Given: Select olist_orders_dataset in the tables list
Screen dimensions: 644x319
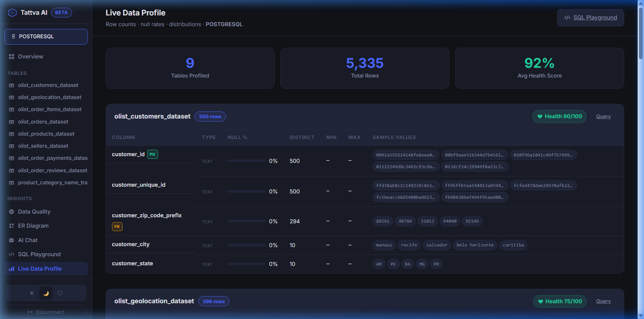Looking at the screenshot, I should pyautogui.click(x=43, y=122).
